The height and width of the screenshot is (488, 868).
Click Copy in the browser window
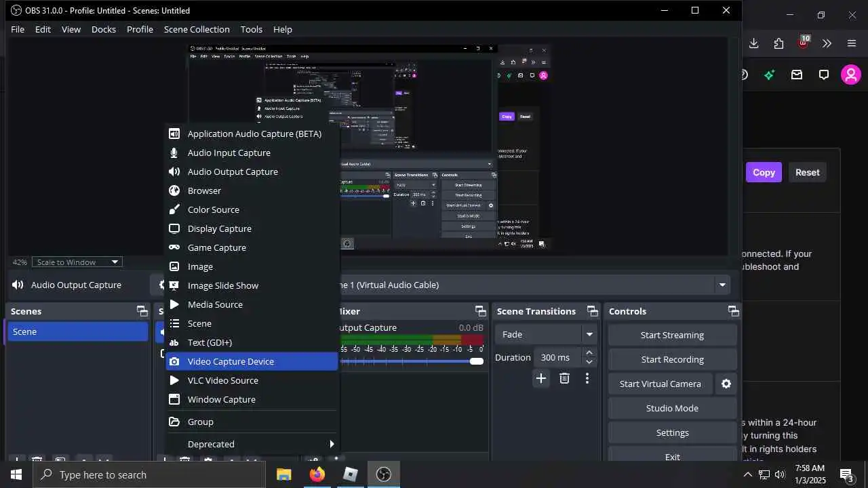pos(764,172)
